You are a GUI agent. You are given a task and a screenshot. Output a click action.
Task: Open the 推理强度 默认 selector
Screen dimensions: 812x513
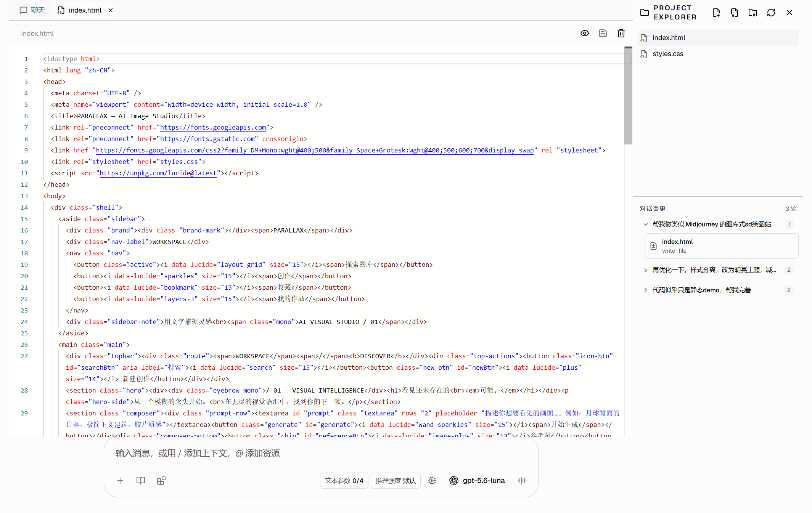(x=396, y=481)
